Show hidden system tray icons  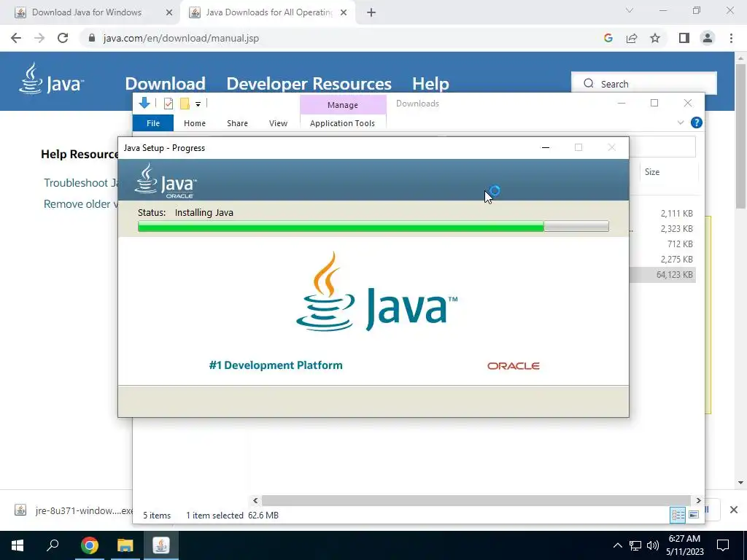click(617, 545)
